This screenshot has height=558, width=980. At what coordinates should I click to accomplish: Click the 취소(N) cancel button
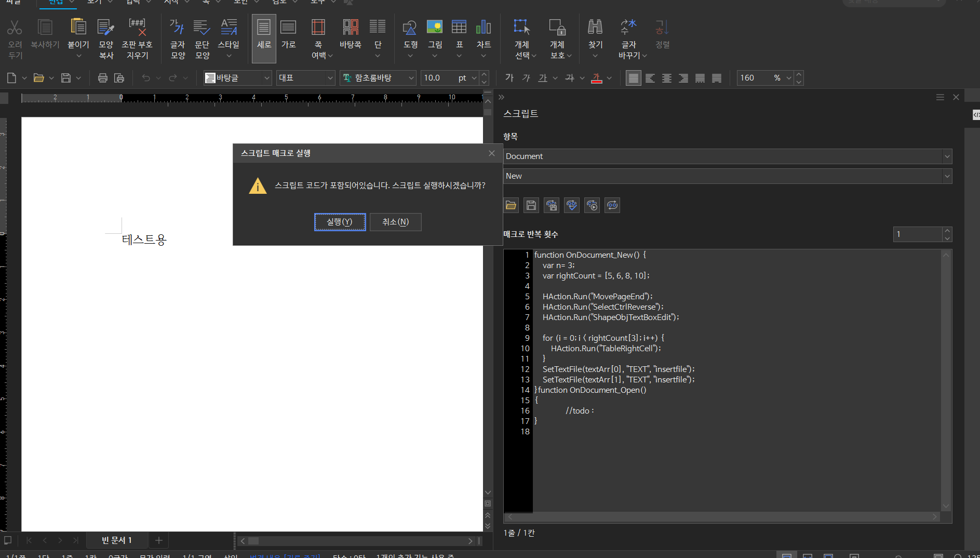395,222
